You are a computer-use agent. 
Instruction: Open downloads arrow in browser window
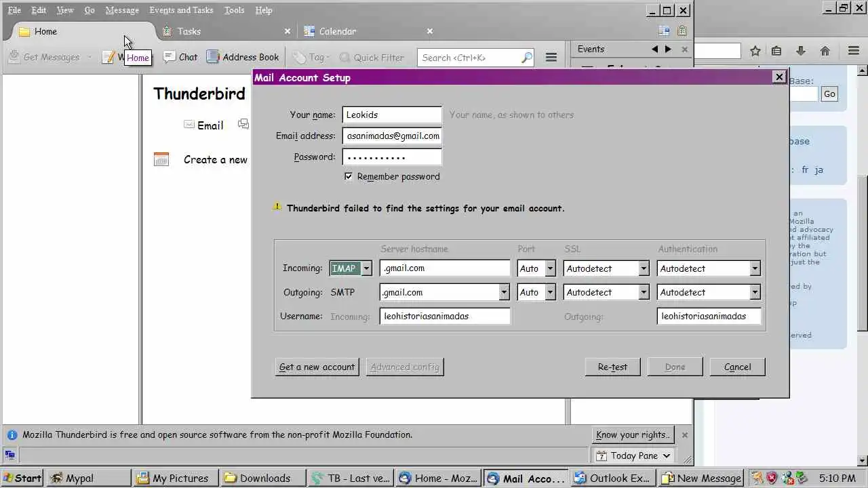point(801,51)
